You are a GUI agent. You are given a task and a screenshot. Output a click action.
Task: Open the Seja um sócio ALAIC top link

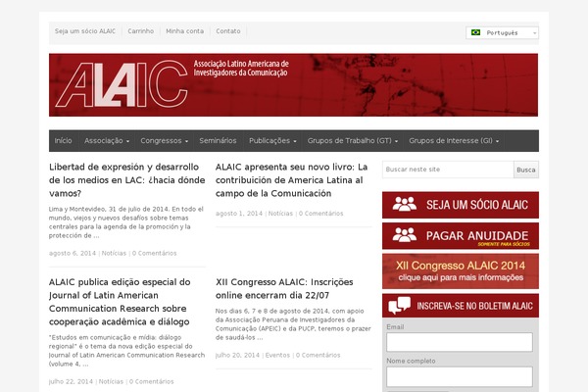[85, 31]
